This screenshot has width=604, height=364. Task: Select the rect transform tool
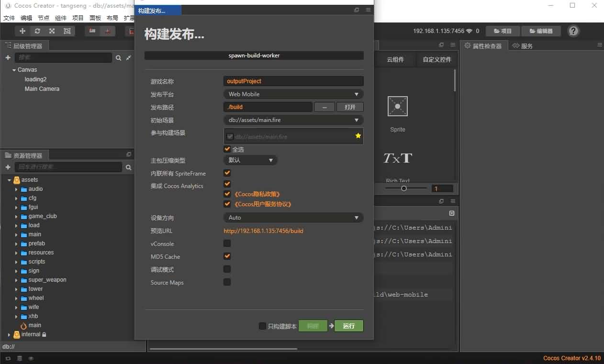pos(67,31)
